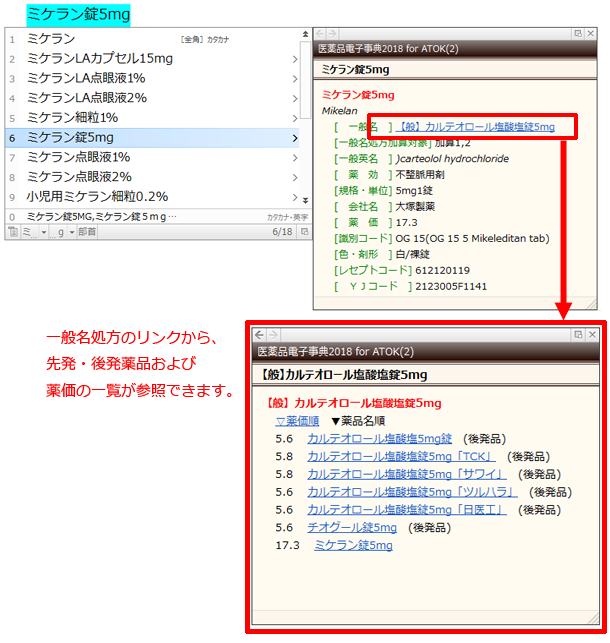
Task: Open dropdown arrow beside …g filter
Action: click(72, 233)
